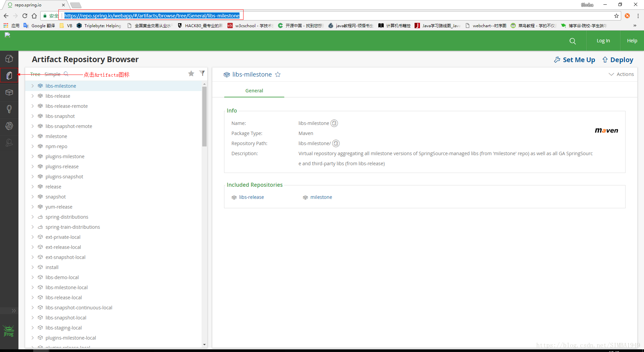Expand the libs-milestone tree node

pyautogui.click(x=33, y=86)
